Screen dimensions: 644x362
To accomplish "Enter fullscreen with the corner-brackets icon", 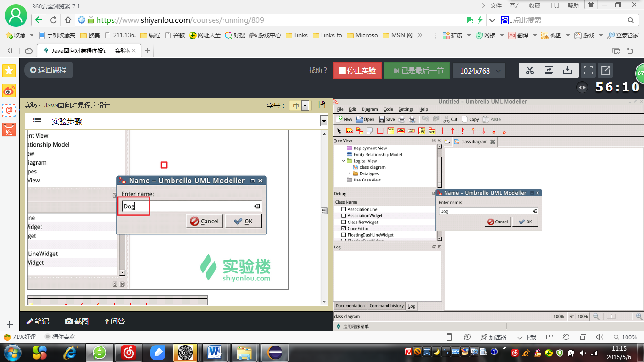I will (588, 70).
